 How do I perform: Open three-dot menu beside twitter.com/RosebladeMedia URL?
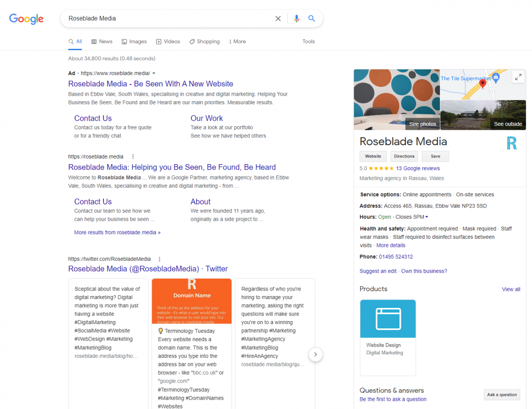pyautogui.click(x=159, y=259)
